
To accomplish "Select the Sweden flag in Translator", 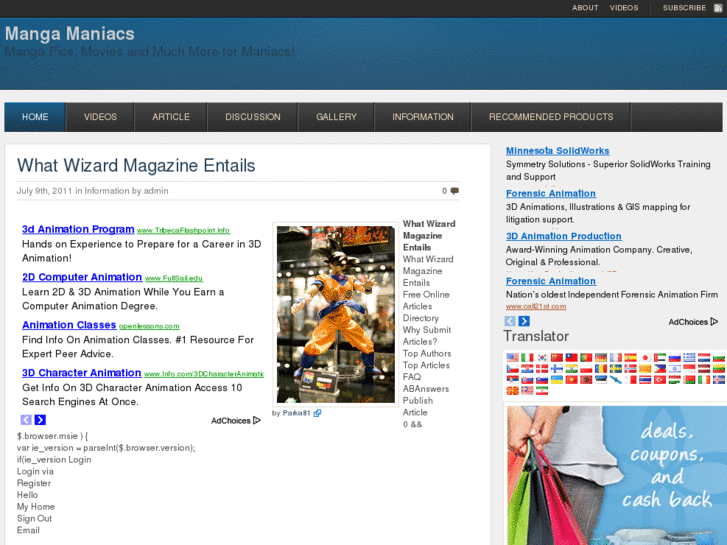I will [616, 369].
